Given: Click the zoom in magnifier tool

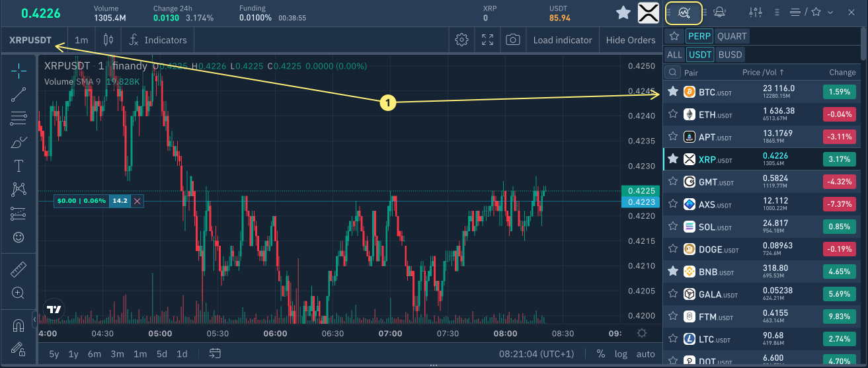Looking at the screenshot, I should click(19, 293).
